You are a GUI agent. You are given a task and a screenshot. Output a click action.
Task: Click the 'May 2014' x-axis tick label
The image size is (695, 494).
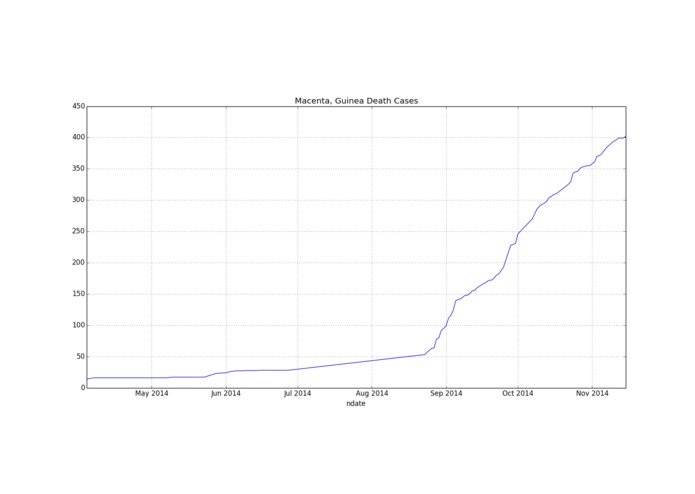[x=152, y=393]
